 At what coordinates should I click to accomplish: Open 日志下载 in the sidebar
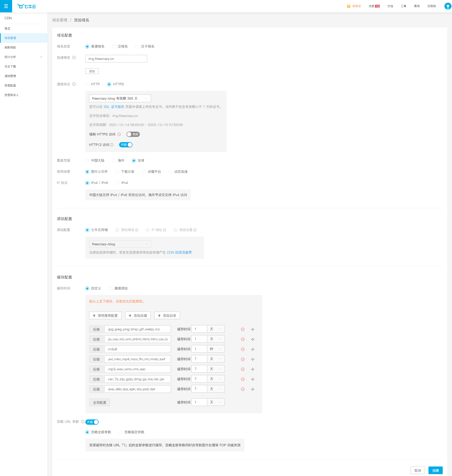[10, 67]
